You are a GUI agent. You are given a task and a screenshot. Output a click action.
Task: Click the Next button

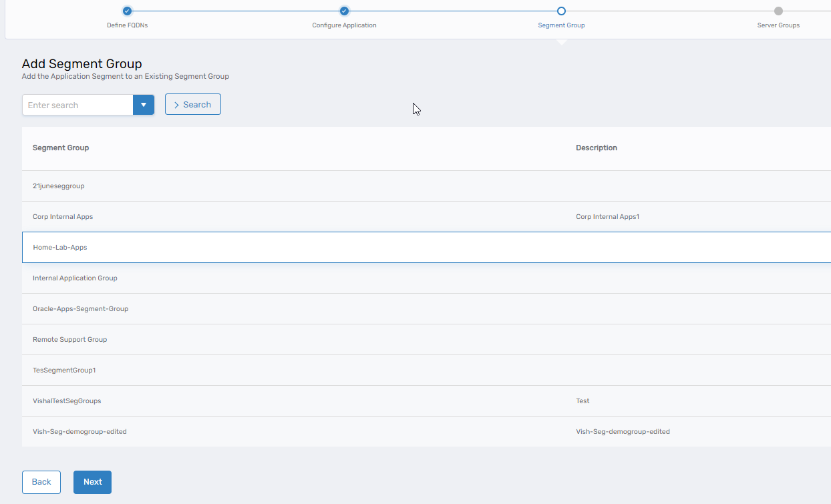point(92,482)
